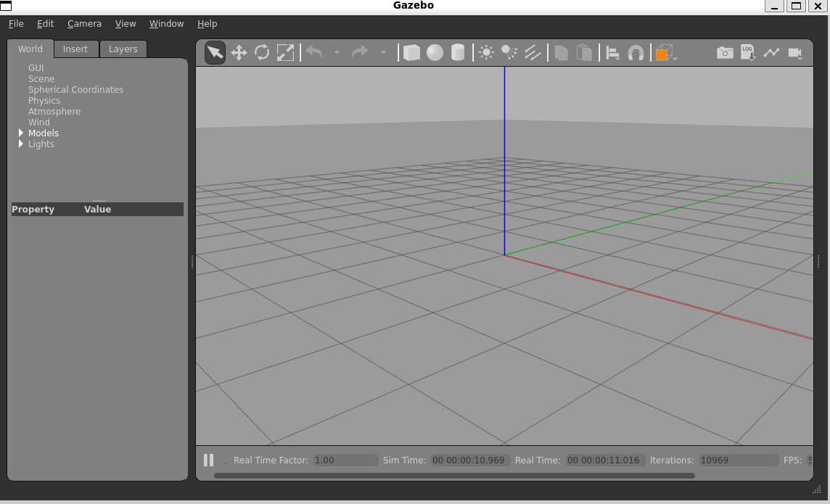The width and height of the screenshot is (830, 504).
Task: Add a spot light
Action: 509,53
